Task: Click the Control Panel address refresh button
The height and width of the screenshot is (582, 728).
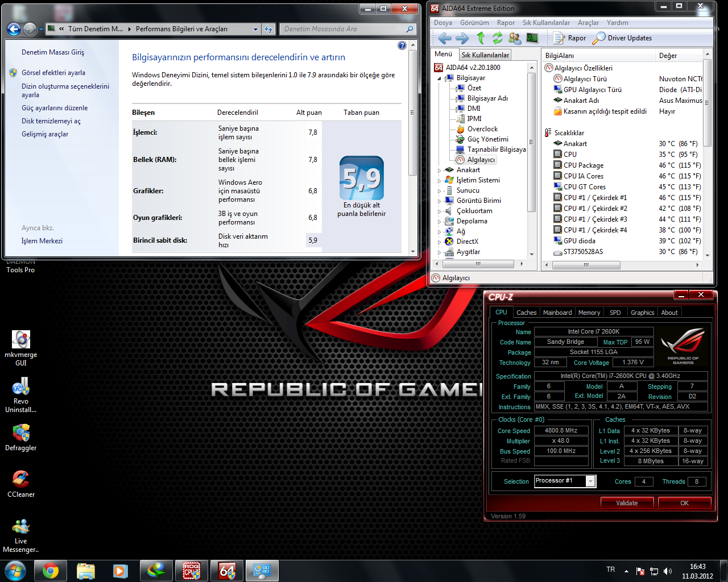Action: tap(268, 29)
